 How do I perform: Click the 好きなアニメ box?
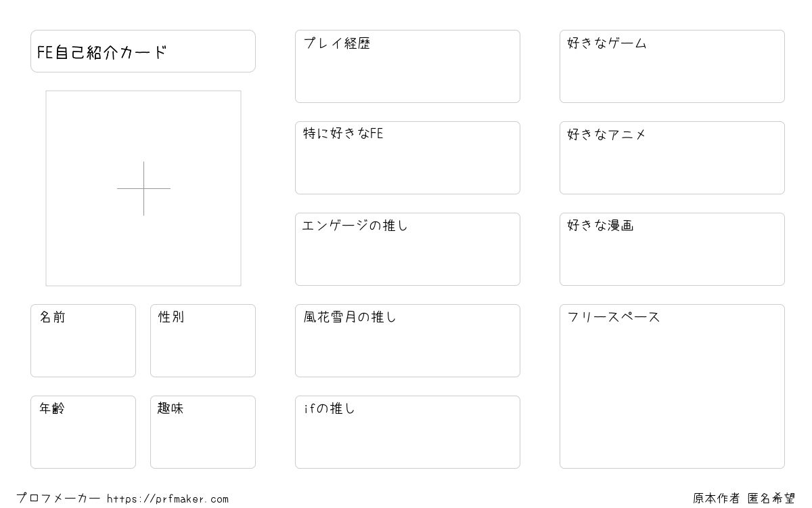672,158
